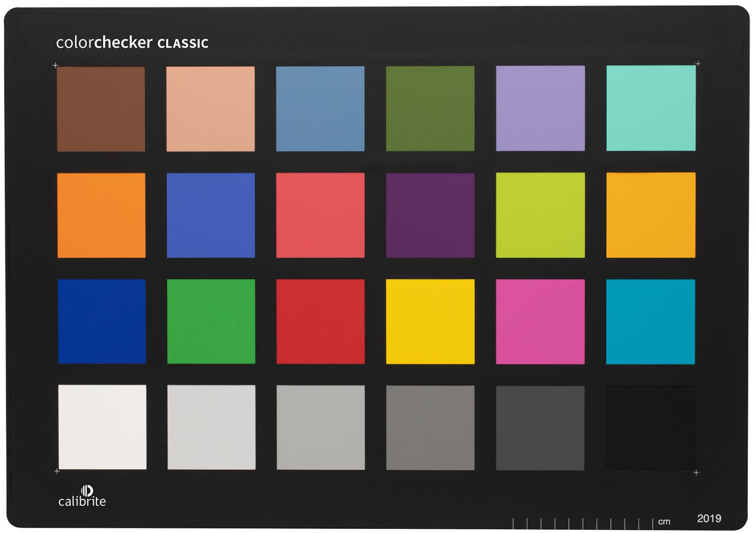Click the black swatch in bottom row

(650, 428)
